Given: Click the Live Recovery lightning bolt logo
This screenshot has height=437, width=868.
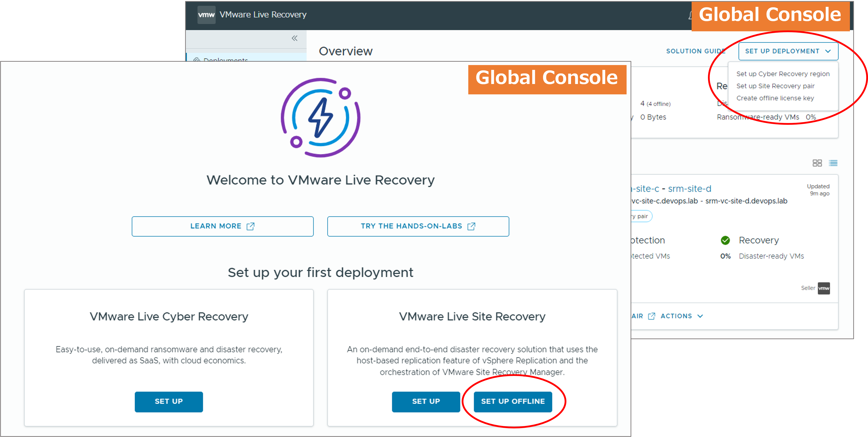Looking at the screenshot, I should 320,118.
